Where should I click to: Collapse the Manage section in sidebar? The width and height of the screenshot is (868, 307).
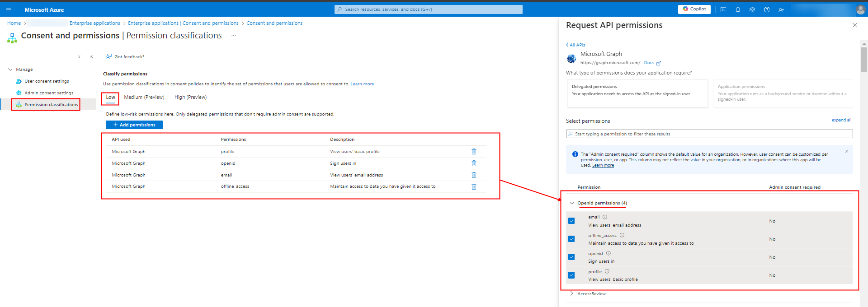coord(10,70)
